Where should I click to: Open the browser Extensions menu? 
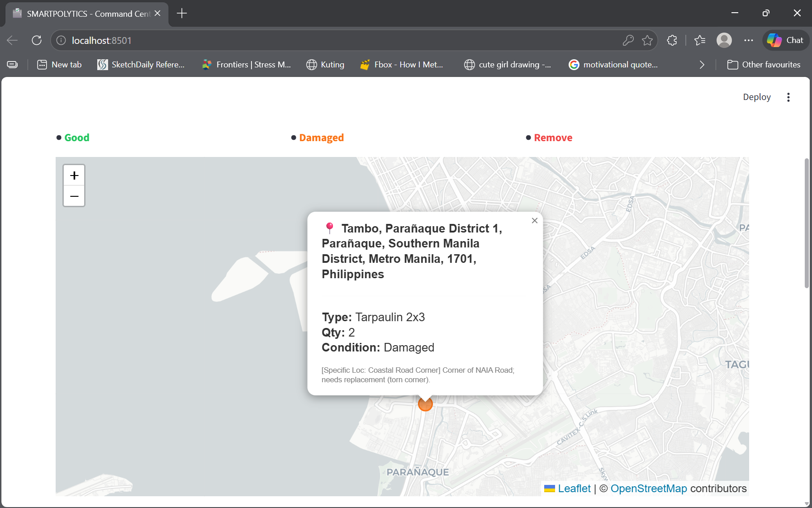point(672,40)
